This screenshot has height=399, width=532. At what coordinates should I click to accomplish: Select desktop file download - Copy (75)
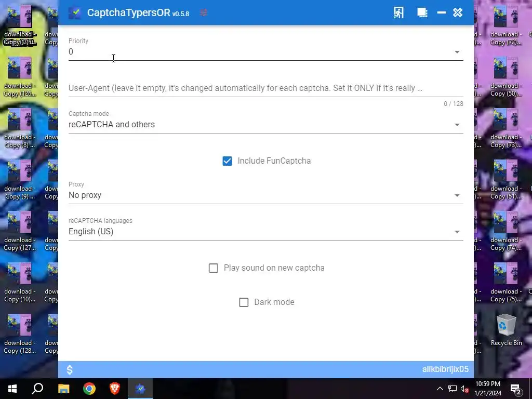pyautogui.click(x=506, y=283)
